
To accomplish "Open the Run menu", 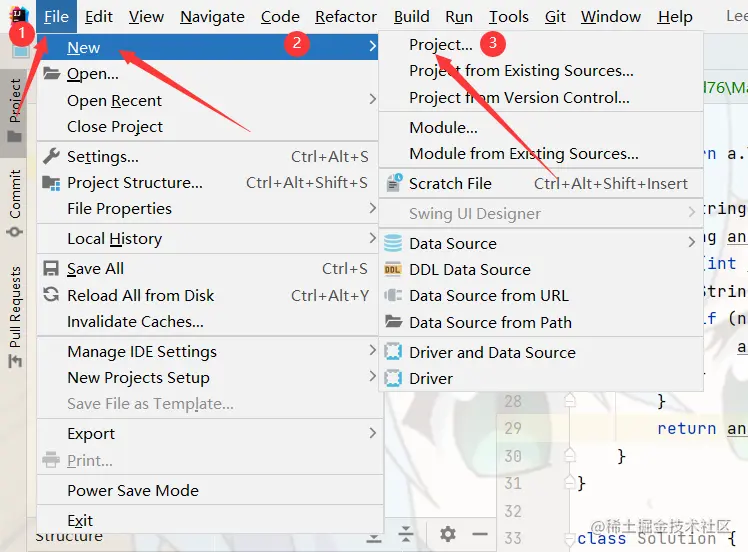I will [459, 17].
